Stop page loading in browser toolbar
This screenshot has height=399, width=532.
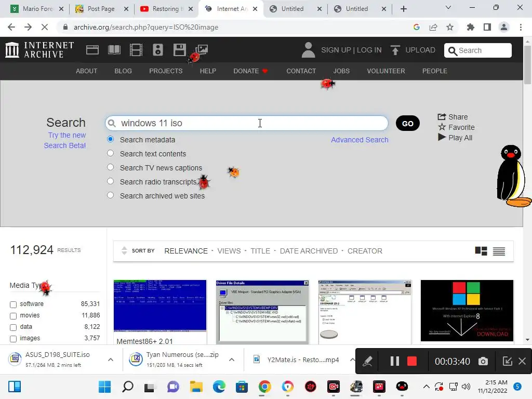tap(45, 27)
